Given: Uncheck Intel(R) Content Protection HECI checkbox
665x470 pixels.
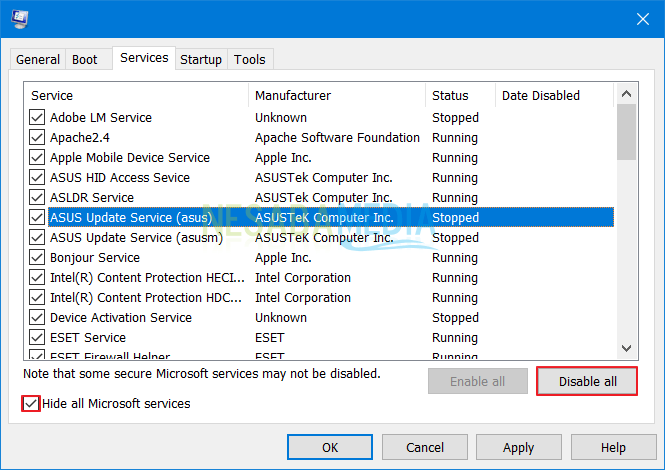Looking at the screenshot, I should (37, 277).
